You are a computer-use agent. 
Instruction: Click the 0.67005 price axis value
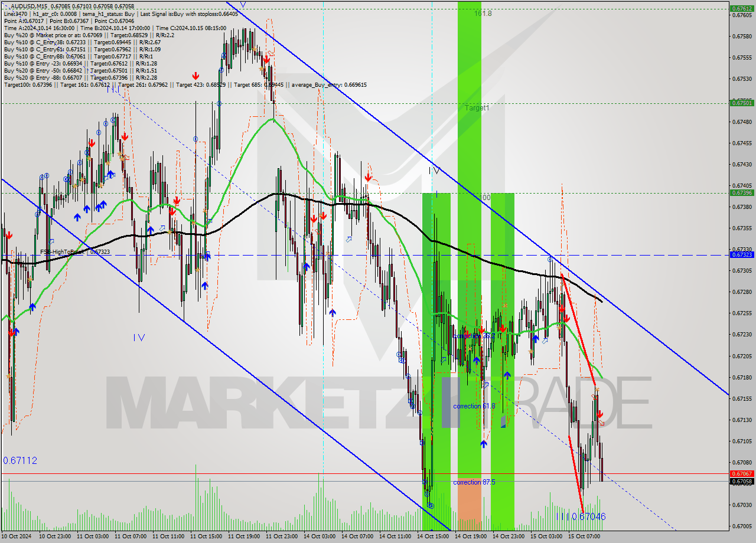tap(742, 526)
